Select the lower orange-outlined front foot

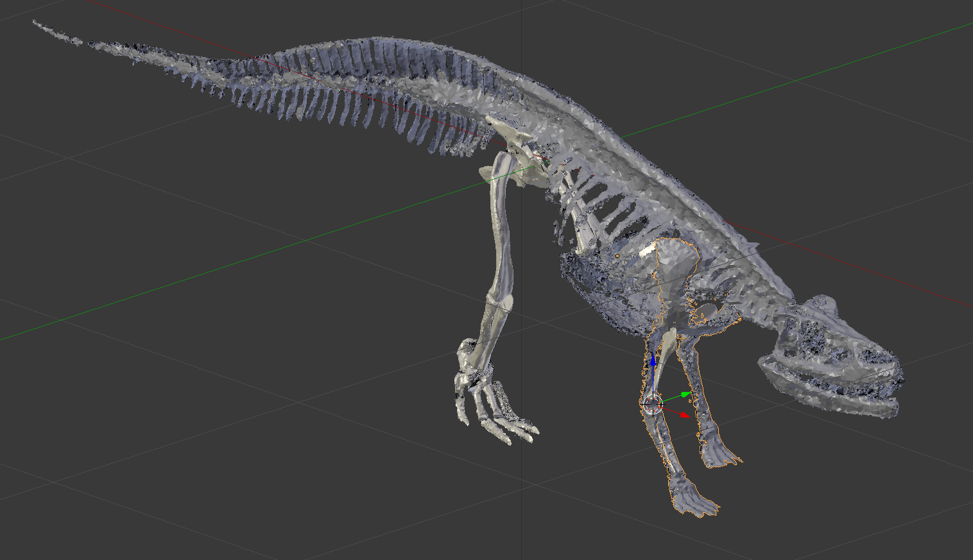pyautogui.click(x=694, y=498)
